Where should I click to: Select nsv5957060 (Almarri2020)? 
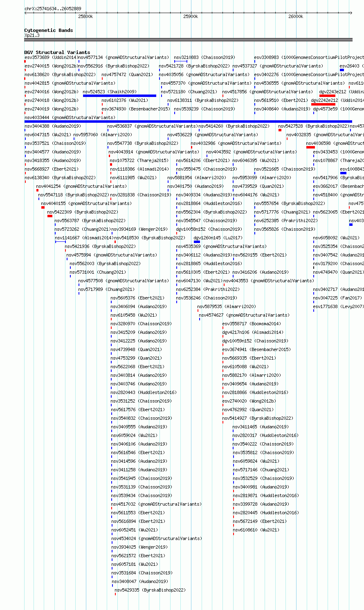pyautogui.click(x=103, y=135)
